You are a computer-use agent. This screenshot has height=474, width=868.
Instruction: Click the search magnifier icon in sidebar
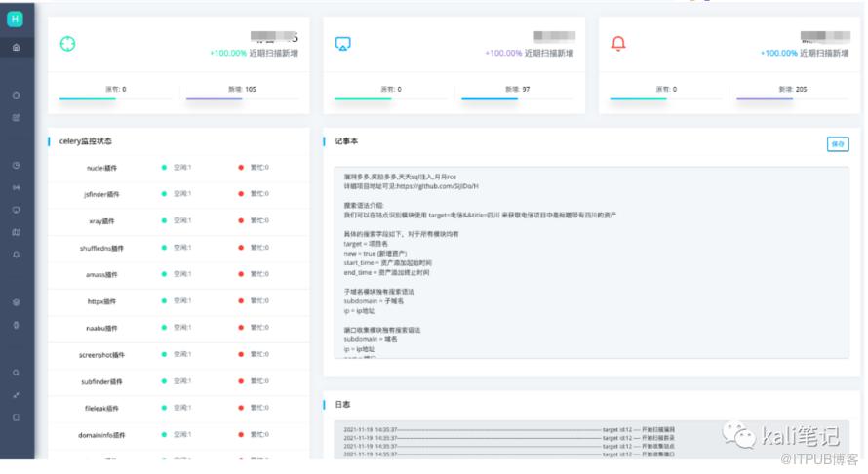[x=16, y=373]
